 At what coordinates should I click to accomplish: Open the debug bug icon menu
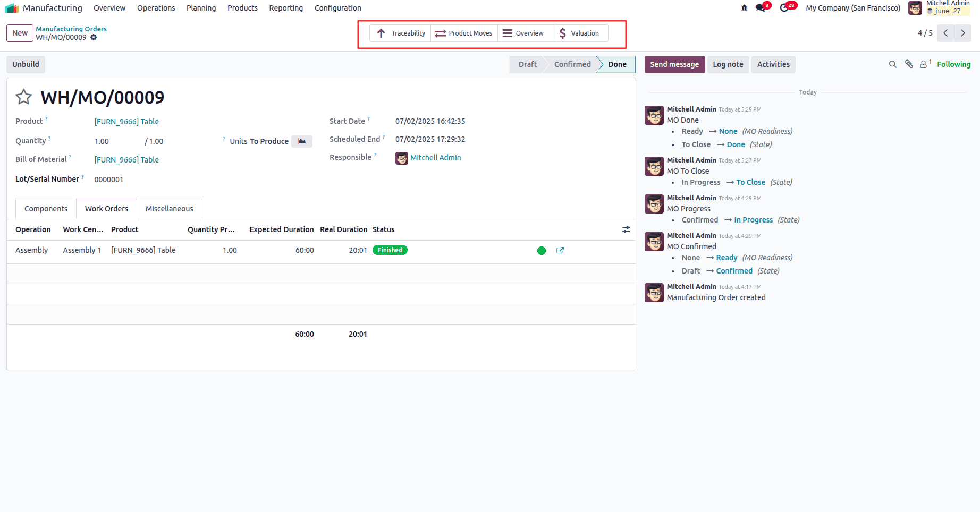[744, 8]
